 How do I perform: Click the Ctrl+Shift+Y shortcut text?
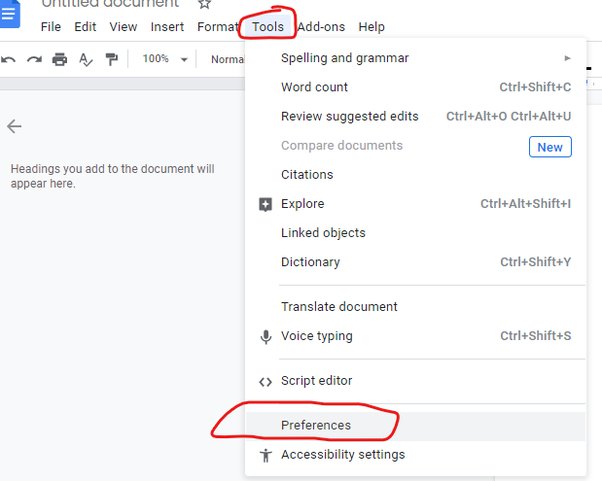[536, 262]
